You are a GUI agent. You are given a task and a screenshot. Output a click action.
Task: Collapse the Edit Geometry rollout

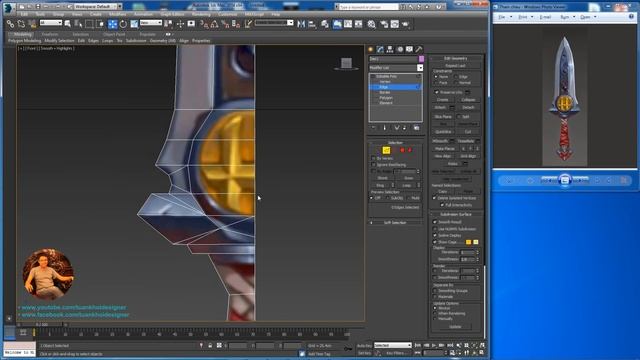click(456, 58)
